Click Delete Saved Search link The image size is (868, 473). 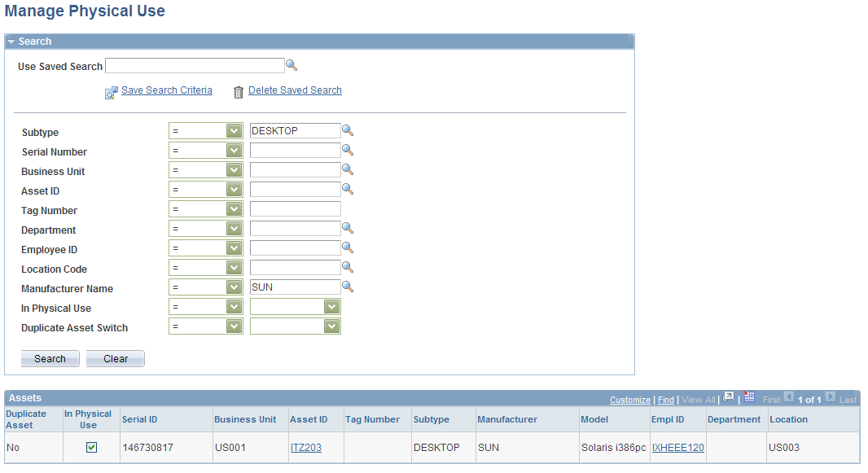pos(295,90)
